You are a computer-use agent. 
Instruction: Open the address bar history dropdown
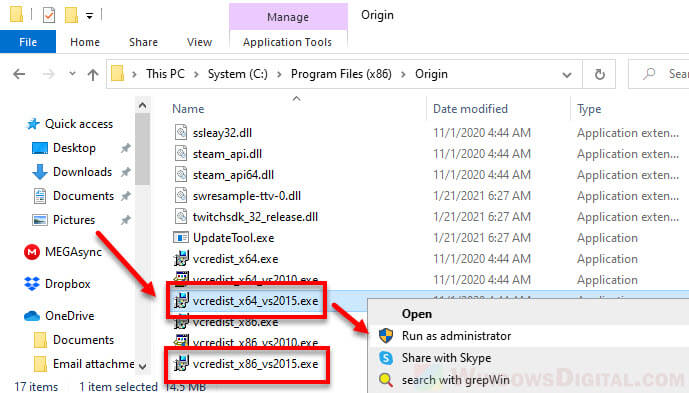(x=567, y=75)
